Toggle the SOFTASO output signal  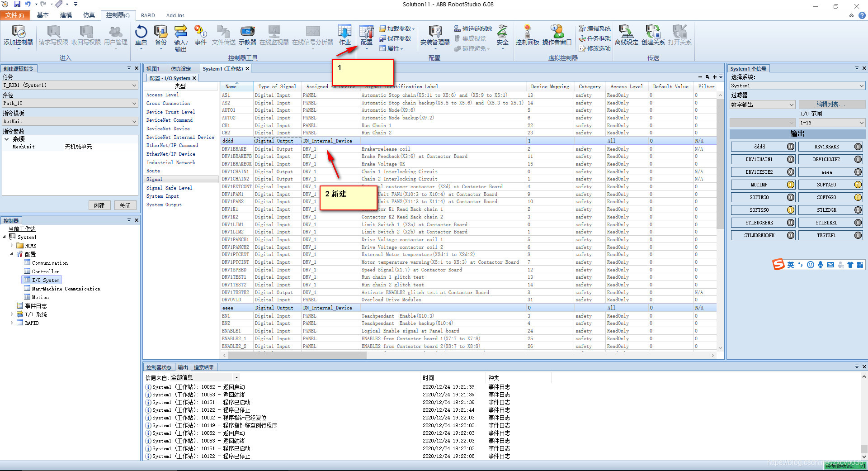coord(830,185)
